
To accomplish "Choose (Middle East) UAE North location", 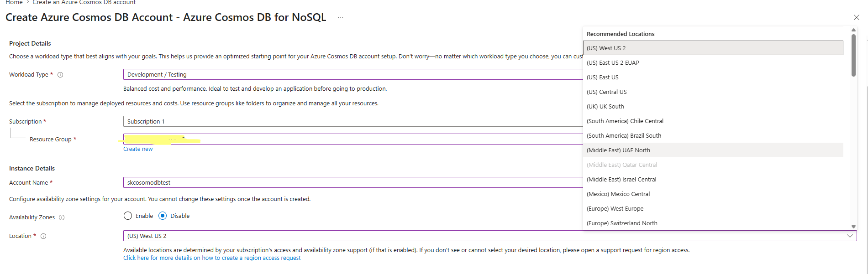I will tap(713, 150).
